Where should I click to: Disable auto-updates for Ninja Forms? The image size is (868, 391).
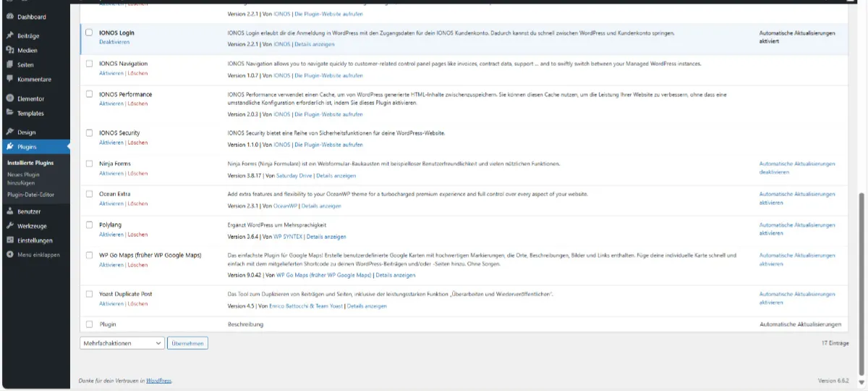click(797, 168)
